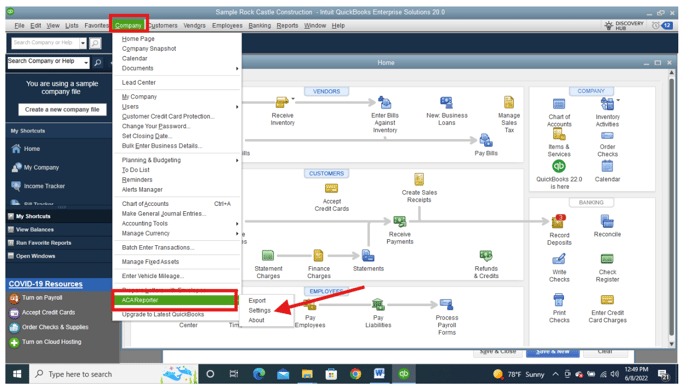688x388 pixels.
Task: Open Items & Services icon
Action: [559, 135]
